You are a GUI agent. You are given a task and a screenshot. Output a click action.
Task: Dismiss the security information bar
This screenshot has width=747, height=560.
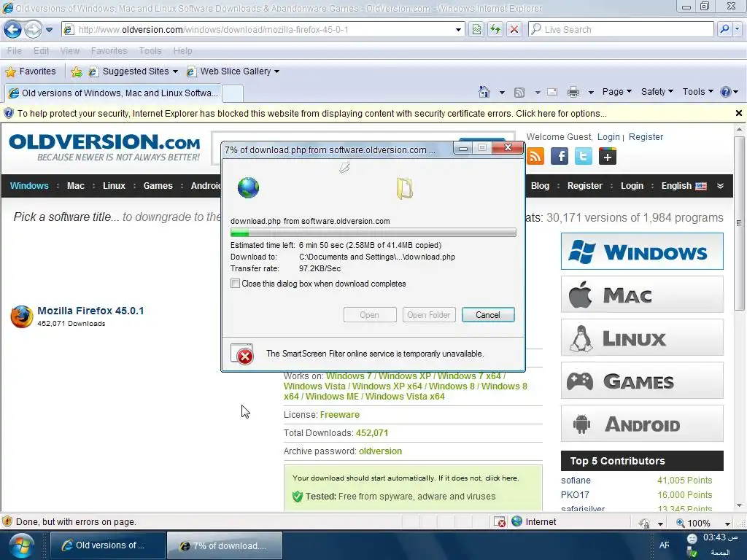[738, 113]
